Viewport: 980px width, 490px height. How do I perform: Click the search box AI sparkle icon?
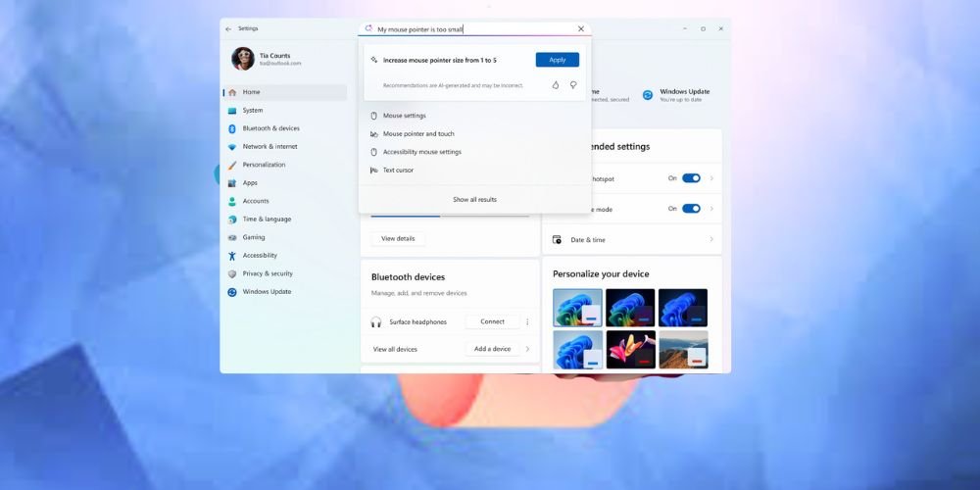pyautogui.click(x=368, y=28)
